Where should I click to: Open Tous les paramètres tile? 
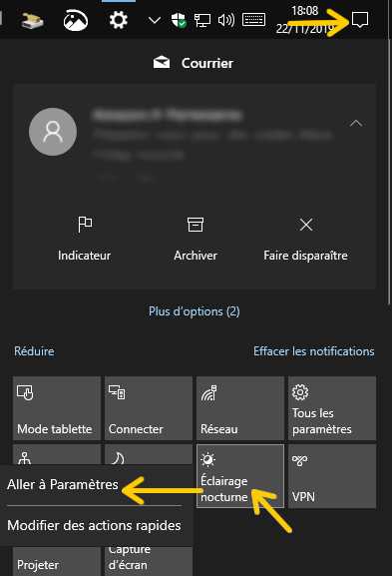click(x=332, y=407)
